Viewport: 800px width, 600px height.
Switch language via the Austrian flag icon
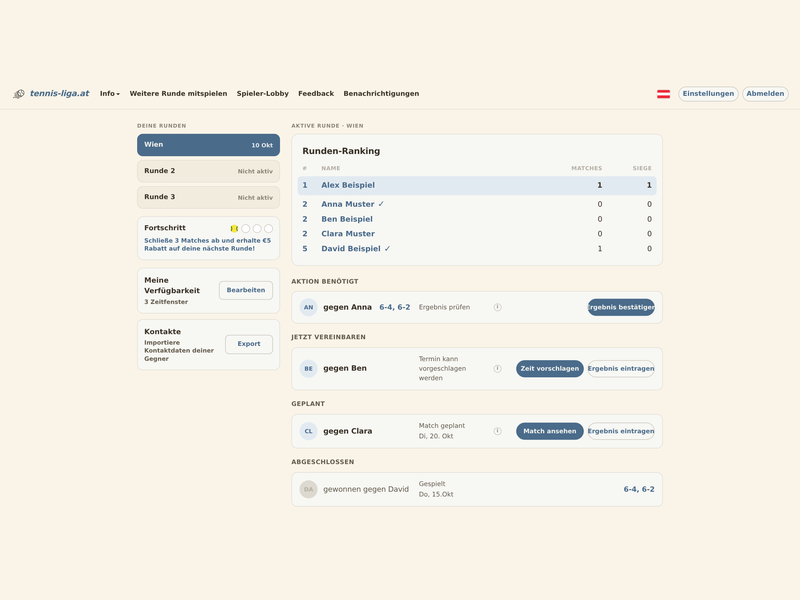coord(663,94)
